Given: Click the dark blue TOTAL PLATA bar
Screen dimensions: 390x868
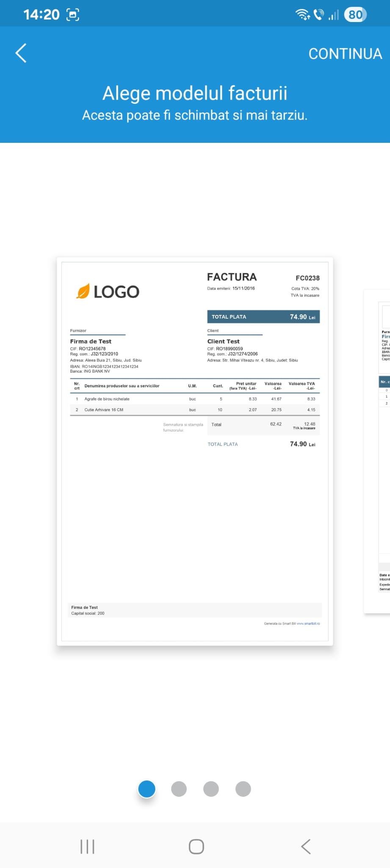Looking at the screenshot, I should (x=263, y=317).
